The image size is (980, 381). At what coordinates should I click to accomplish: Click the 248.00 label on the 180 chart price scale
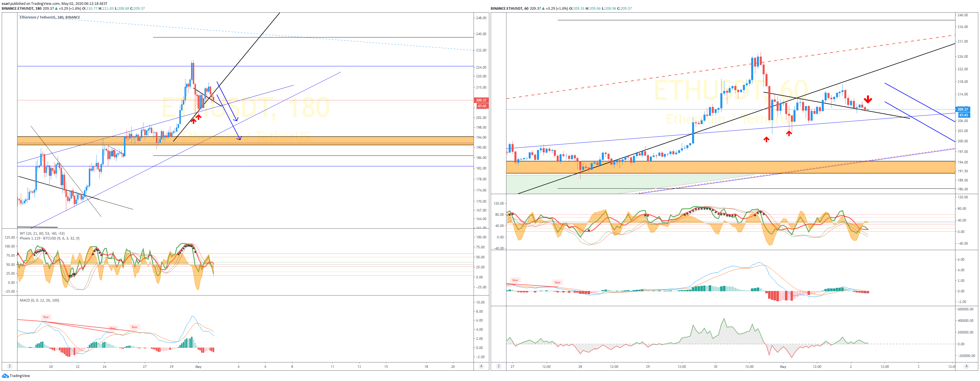pyautogui.click(x=481, y=18)
